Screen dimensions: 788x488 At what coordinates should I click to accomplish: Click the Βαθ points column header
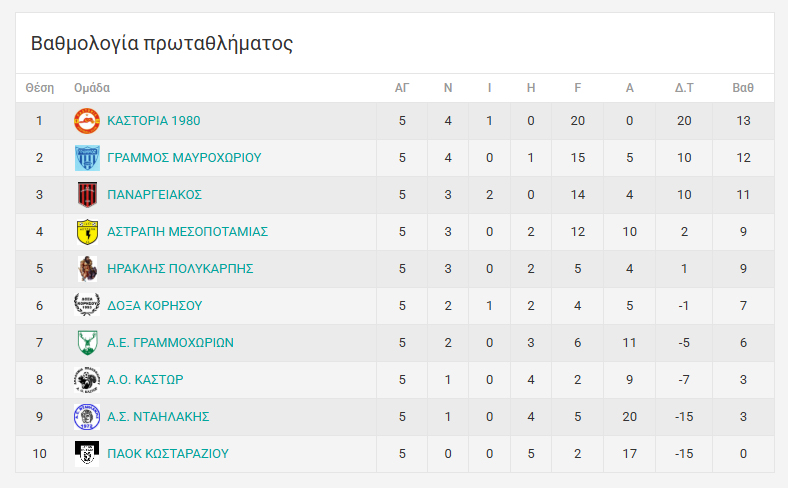[743, 88]
